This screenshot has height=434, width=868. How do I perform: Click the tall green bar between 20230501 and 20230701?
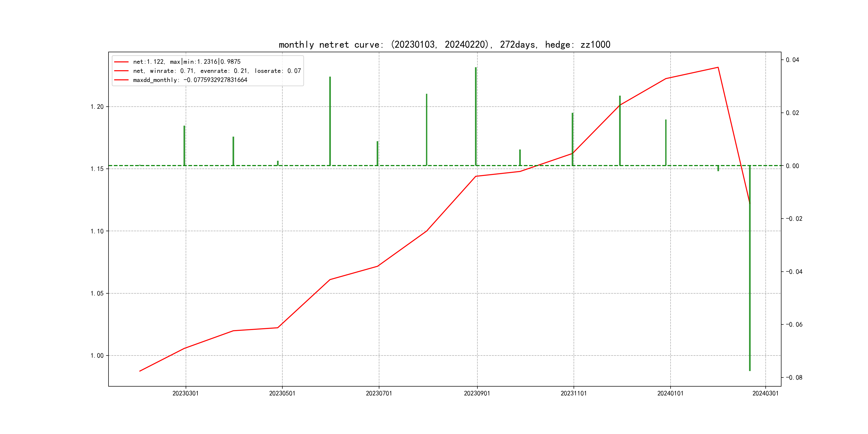[330, 121]
